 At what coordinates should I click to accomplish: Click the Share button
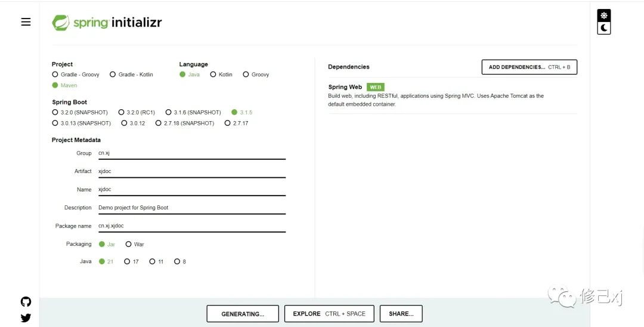click(401, 314)
